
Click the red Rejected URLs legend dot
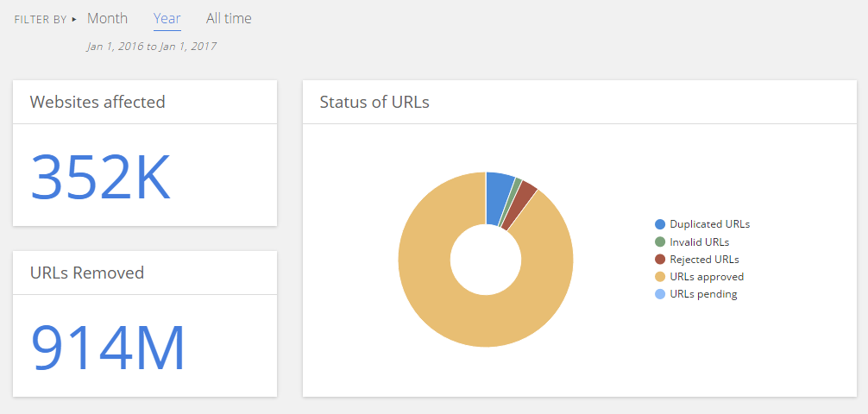[x=660, y=259]
